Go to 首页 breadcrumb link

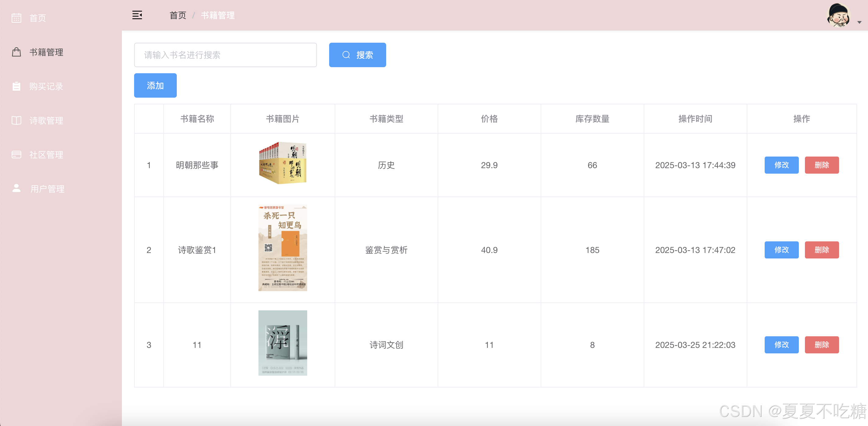click(178, 15)
